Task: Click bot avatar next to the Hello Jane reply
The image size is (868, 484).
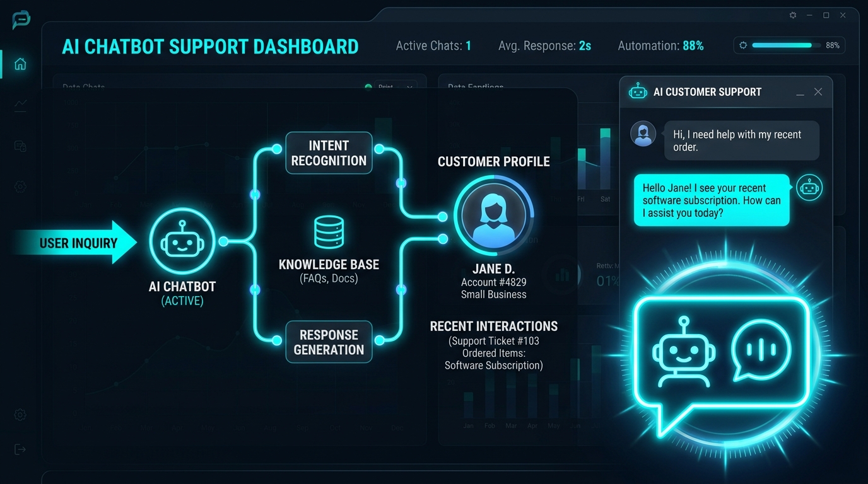Action: [809, 188]
